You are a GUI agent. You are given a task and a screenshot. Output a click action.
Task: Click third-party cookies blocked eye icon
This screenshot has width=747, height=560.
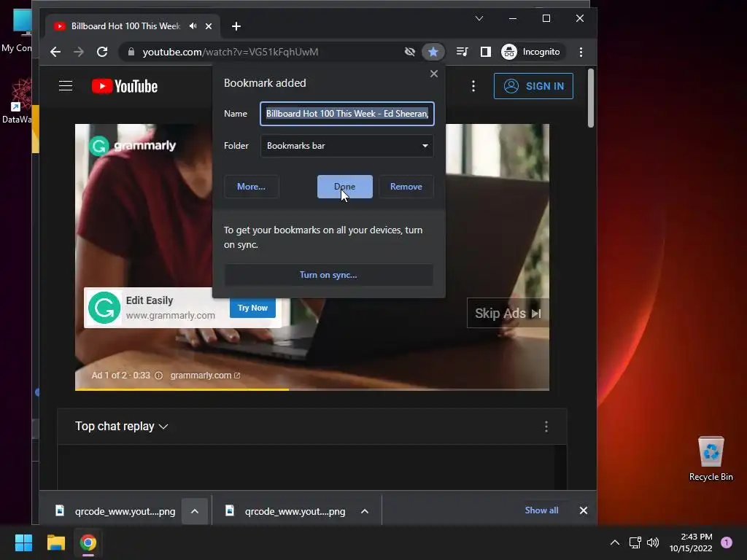[410, 52]
